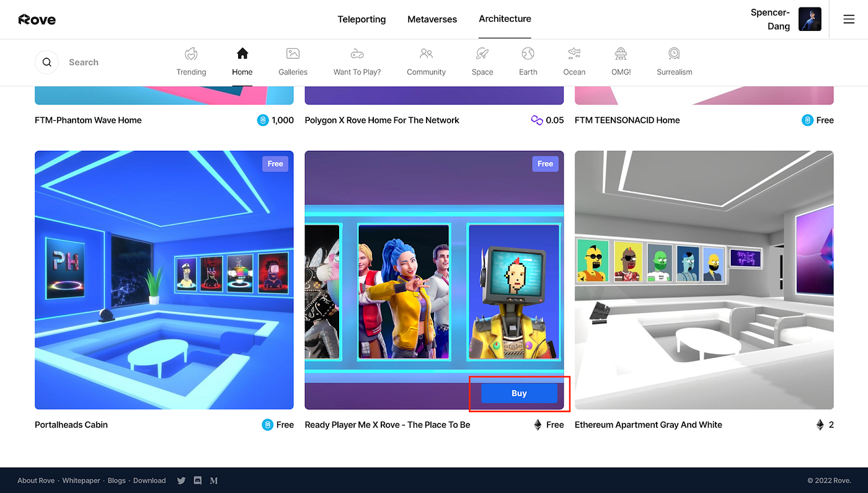Click the 1,000 price value
This screenshot has width=868, height=493.
[x=283, y=120]
